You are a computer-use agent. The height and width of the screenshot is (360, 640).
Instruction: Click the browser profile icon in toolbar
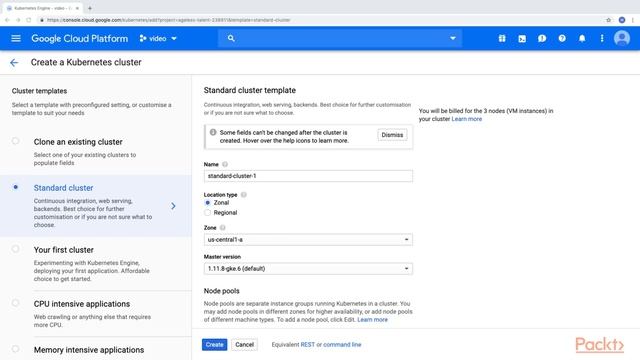click(x=622, y=20)
